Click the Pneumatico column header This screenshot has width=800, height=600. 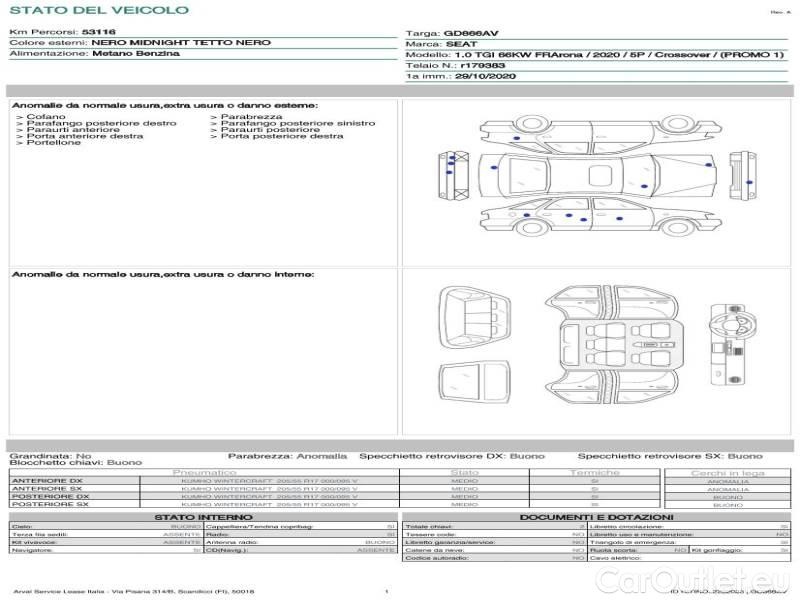tap(205, 472)
